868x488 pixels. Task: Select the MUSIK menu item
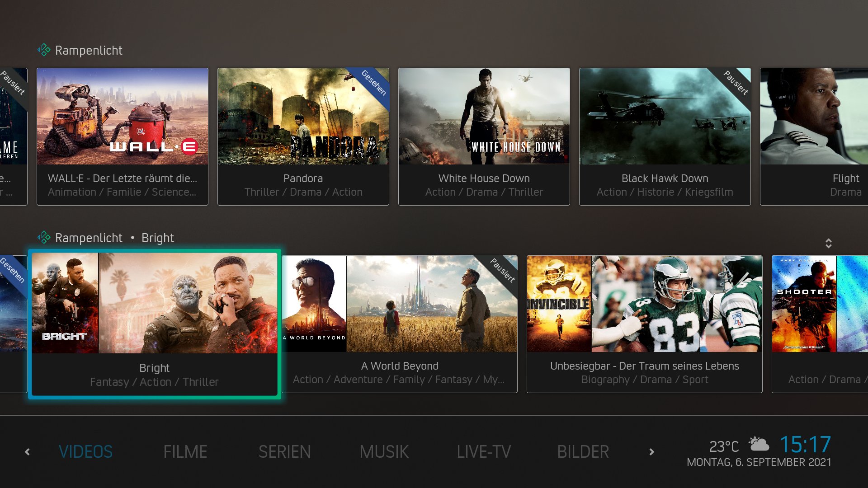pyautogui.click(x=384, y=451)
